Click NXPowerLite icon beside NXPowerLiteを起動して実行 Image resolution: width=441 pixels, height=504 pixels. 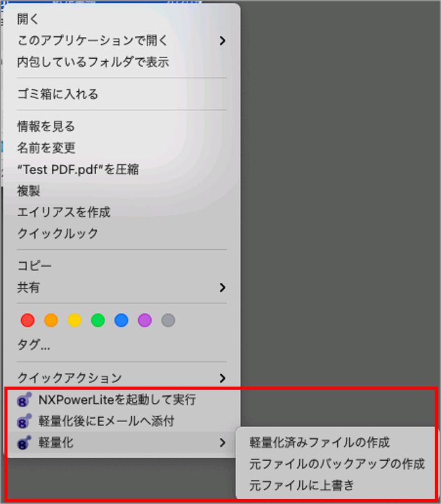[24, 400]
